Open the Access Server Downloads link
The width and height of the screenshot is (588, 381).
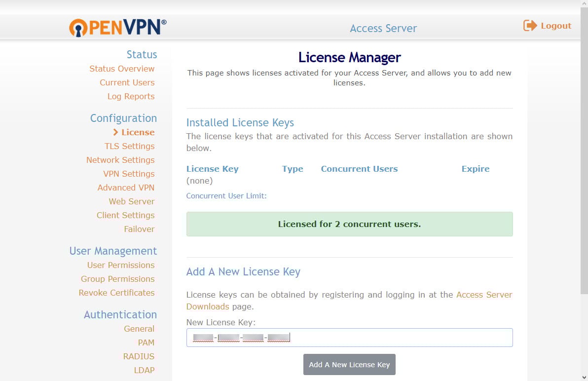pos(484,295)
